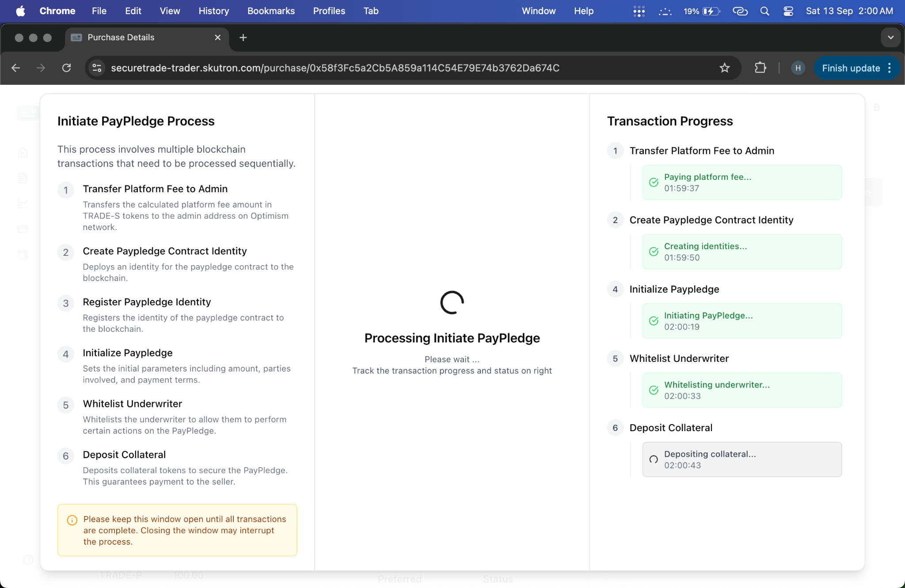905x588 pixels.
Task: Click the browser back arrow
Action: (x=16, y=68)
